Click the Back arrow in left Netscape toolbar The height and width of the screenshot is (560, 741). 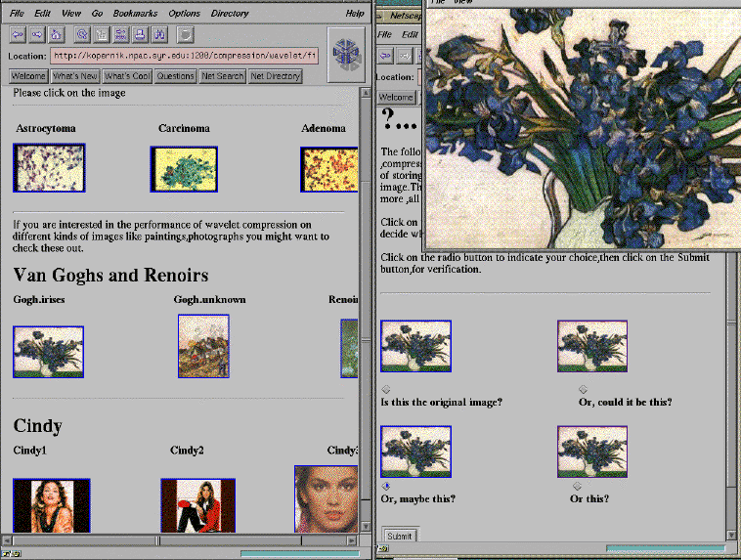point(18,34)
